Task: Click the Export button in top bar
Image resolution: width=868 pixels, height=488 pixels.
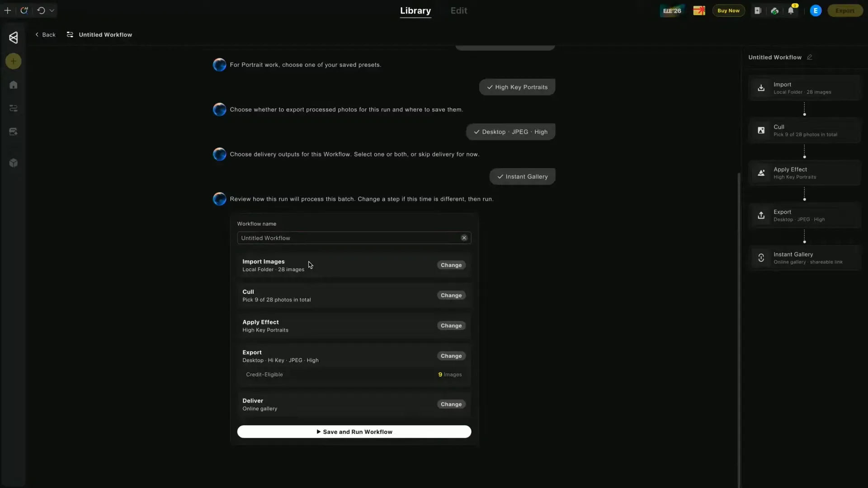Action: pos(845,10)
